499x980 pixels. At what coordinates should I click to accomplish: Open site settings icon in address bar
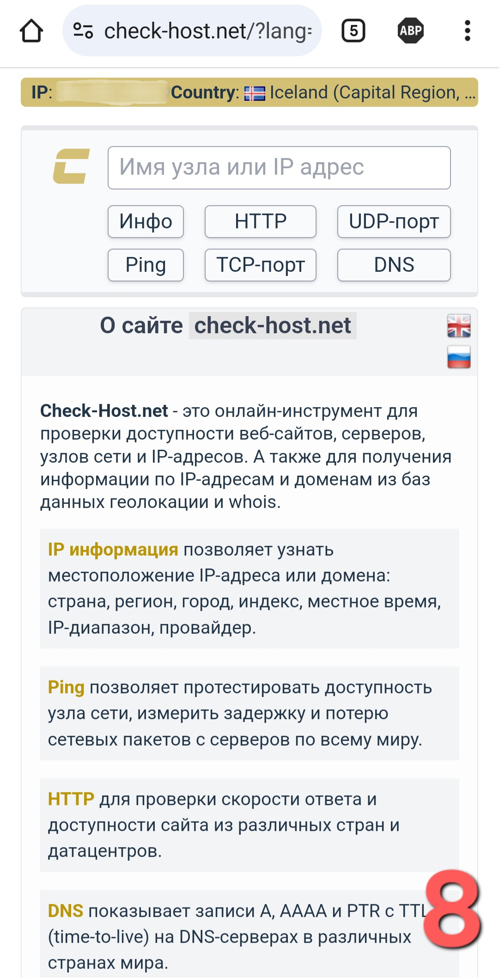[x=83, y=31]
